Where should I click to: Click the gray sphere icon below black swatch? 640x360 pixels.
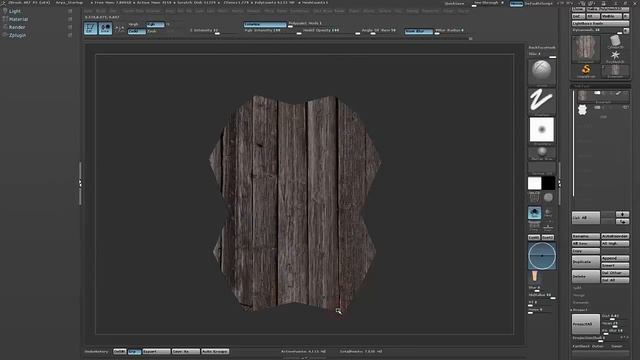[x=548, y=198]
